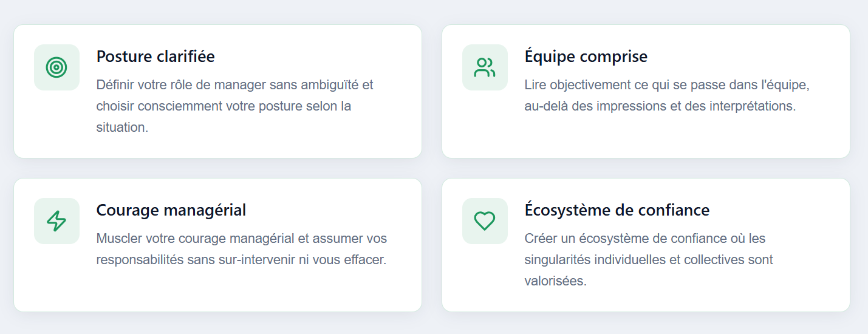Open the "Écosystème de confiance" heading
Viewport: 868px width, 334px height.
click(x=617, y=210)
